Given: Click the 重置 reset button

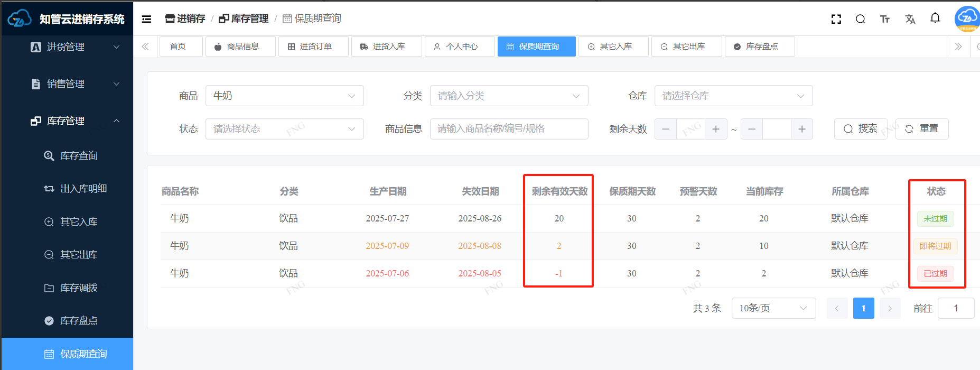Looking at the screenshot, I should click(x=922, y=129).
